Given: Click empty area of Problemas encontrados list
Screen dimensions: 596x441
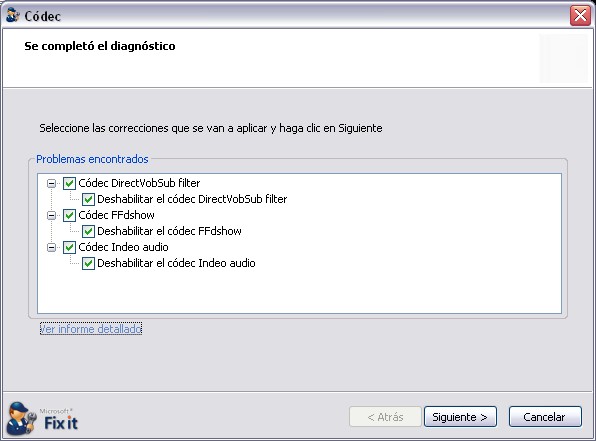Looking at the screenshot, I should click(x=299, y=292).
